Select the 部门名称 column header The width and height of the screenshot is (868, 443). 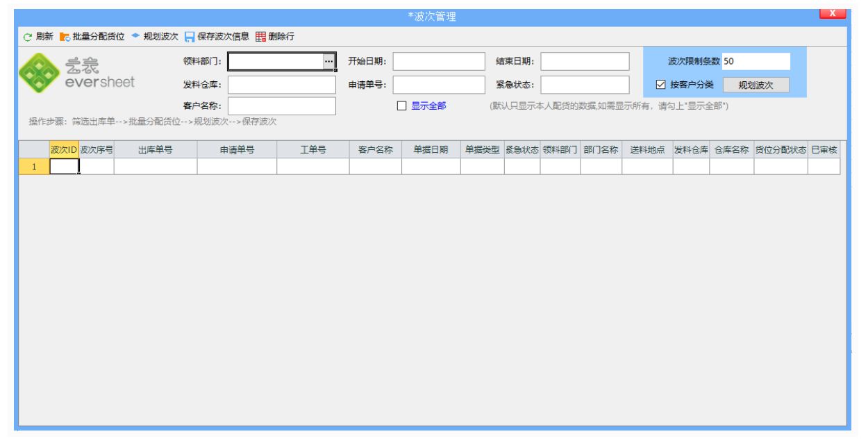pyautogui.click(x=601, y=149)
